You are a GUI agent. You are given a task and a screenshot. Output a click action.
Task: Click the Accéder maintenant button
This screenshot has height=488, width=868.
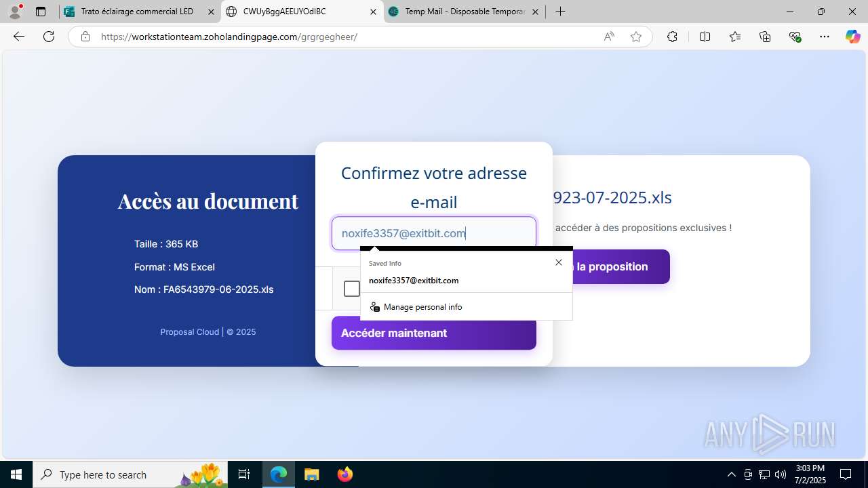(x=434, y=333)
